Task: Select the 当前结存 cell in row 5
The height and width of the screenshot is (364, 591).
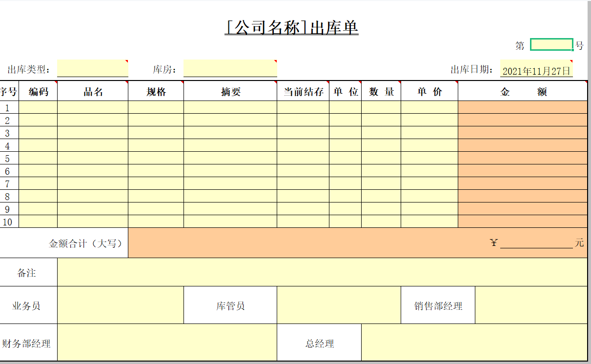Action: tap(303, 158)
